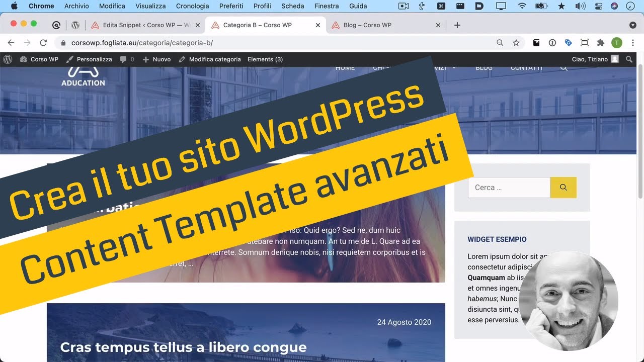644x362 pixels.
Task: Open the Cronologia menu in the menu bar
Action: coord(192,6)
